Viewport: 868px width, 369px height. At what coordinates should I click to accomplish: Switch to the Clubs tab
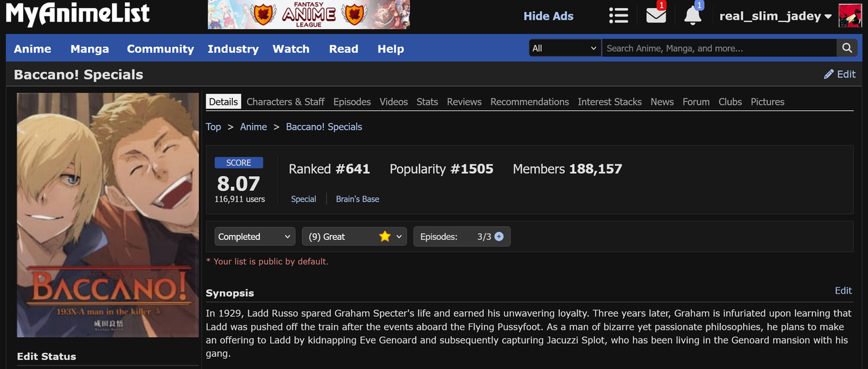[730, 102]
